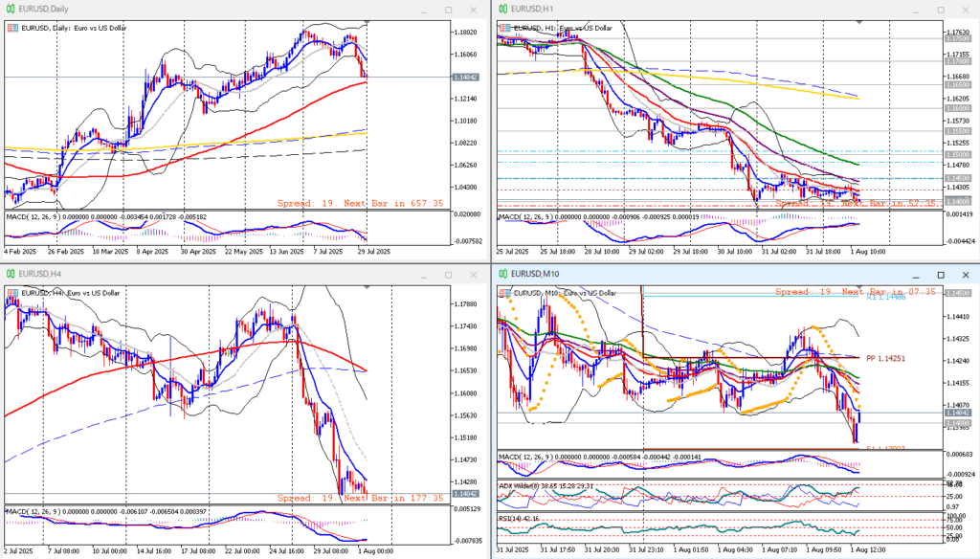The height and width of the screenshot is (559, 980).
Task: Click 'EURUSD, H4: Euro vs US Dollar' chart caption
Action: (71, 293)
